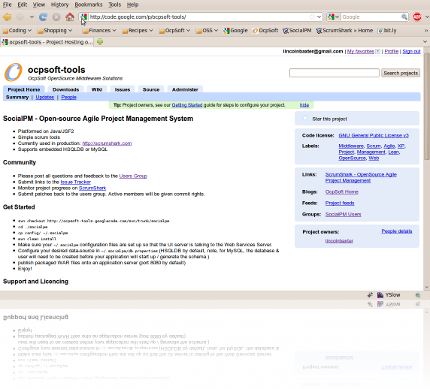Click the URL address bar
430x389 pixels.
tap(199, 17)
